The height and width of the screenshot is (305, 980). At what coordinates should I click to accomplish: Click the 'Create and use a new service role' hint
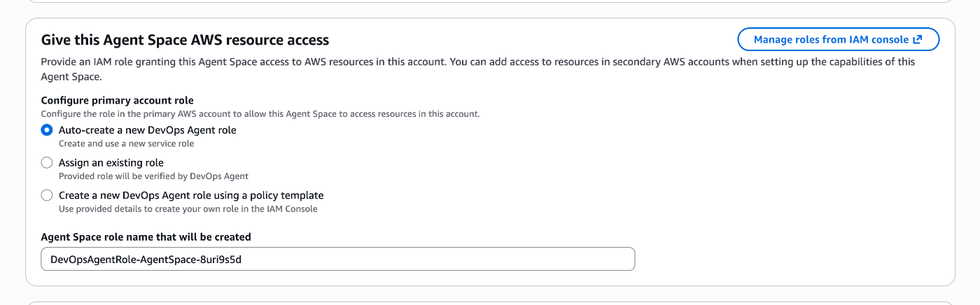point(126,143)
